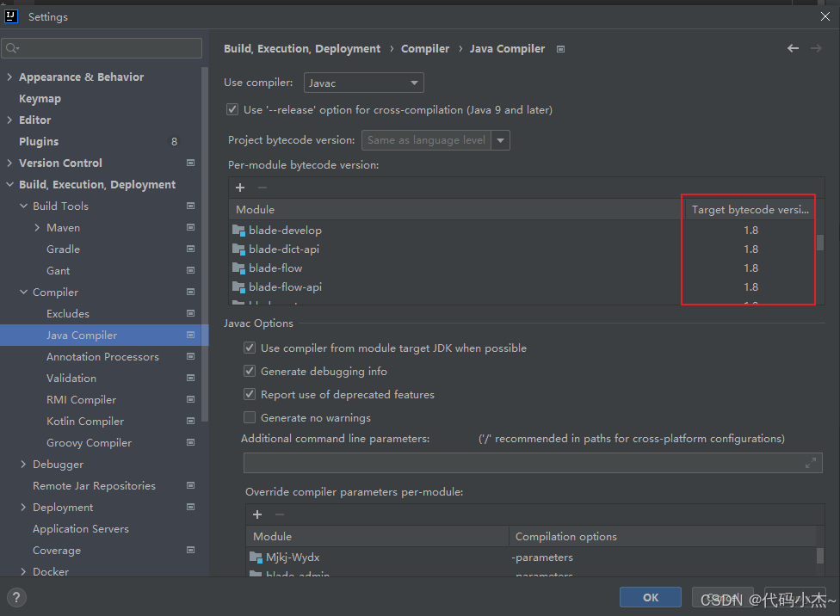This screenshot has width=840, height=616.
Task: Add module with plus icon under Per-module bytecode version
Action: pos(240,188)
